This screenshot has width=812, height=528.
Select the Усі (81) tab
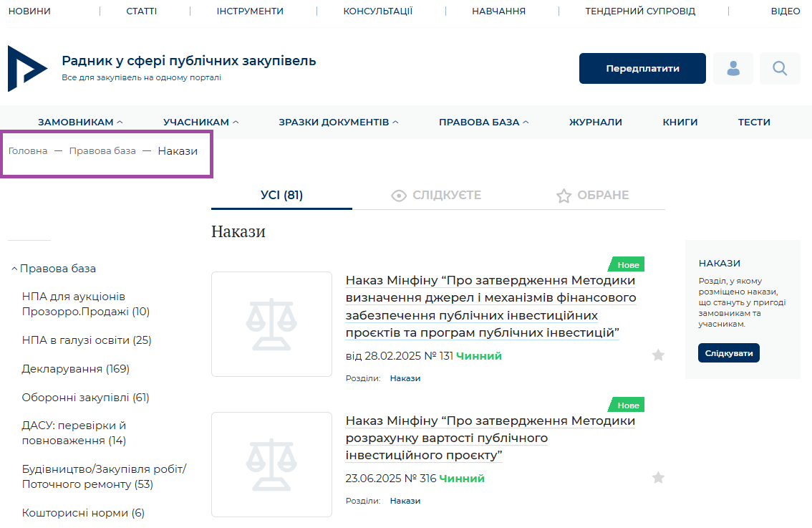coord(281,195)
